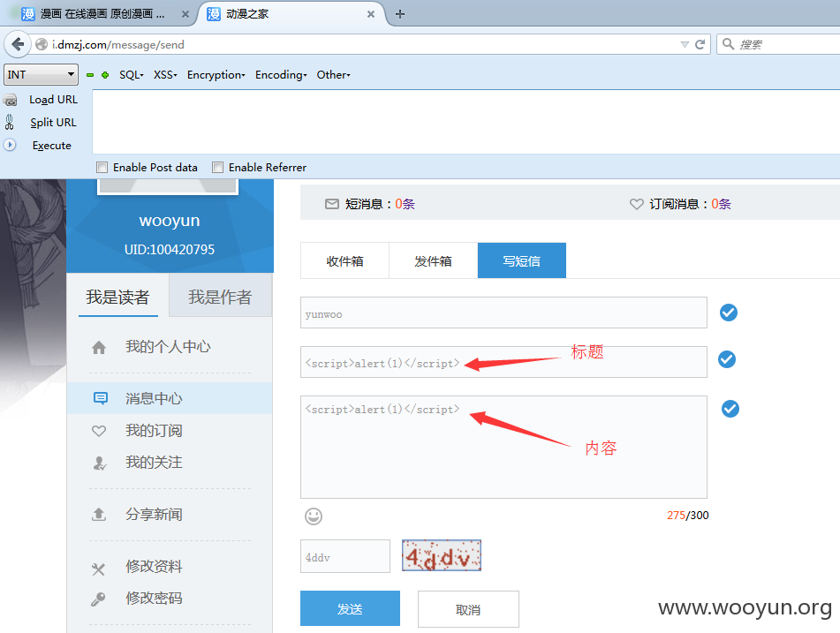Close the 漫画 在线漫画 tab
The height and width of the screenshot is (633, 840).
point(185,14)
